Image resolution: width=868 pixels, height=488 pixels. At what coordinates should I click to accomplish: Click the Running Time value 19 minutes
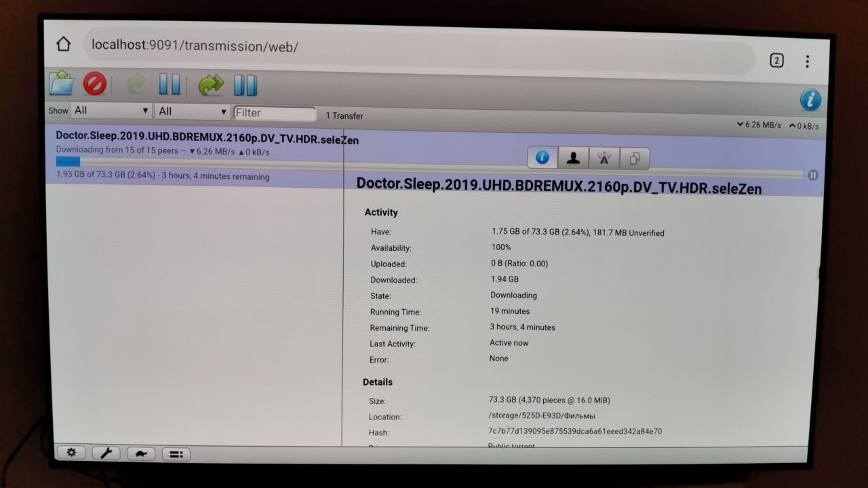pos(510,311)
